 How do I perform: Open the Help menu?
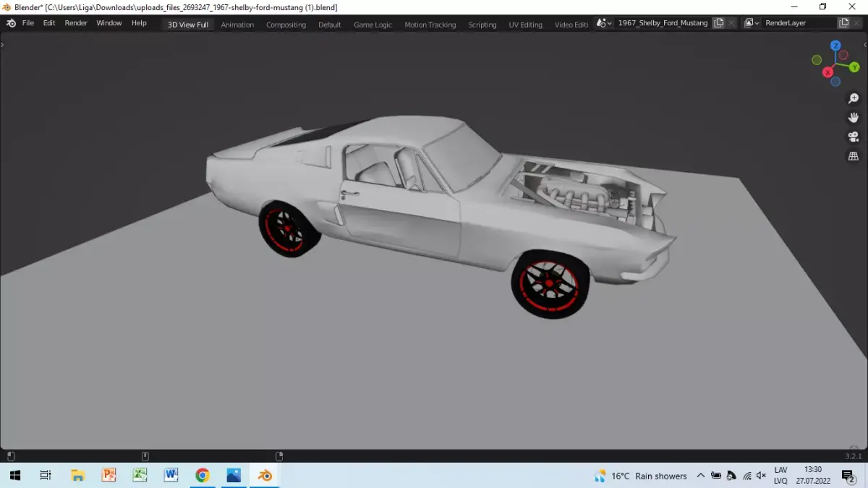pyautogui.click(x=139, y=23)
